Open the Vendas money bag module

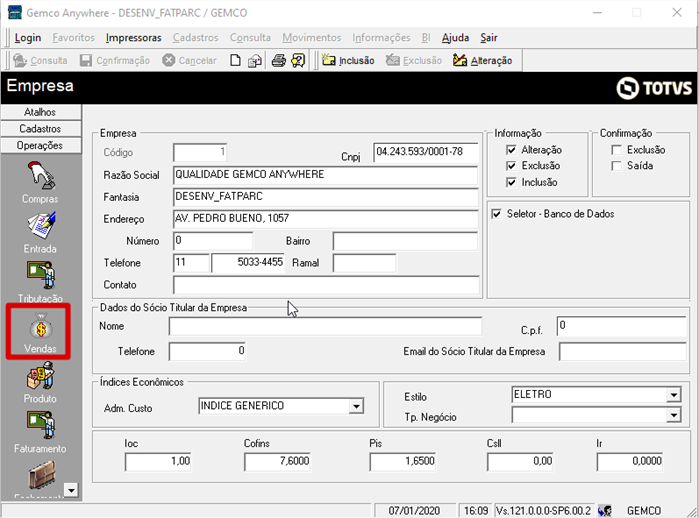point(40,332)
